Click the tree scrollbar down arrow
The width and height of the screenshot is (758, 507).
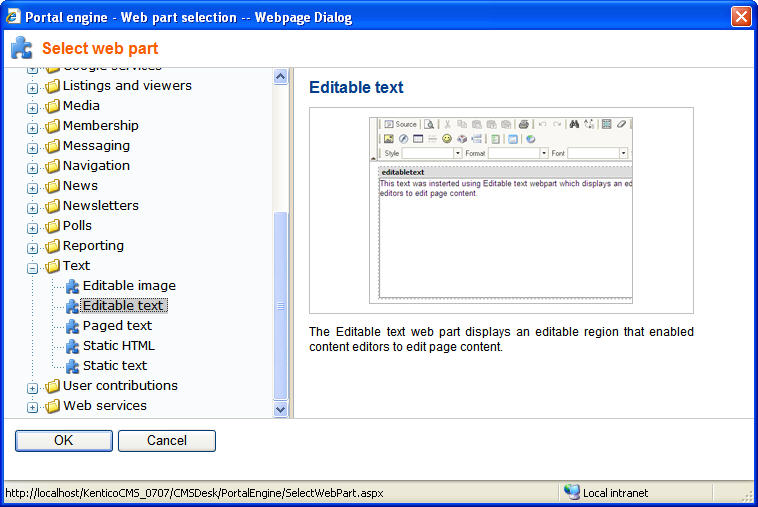coord(280,409)
